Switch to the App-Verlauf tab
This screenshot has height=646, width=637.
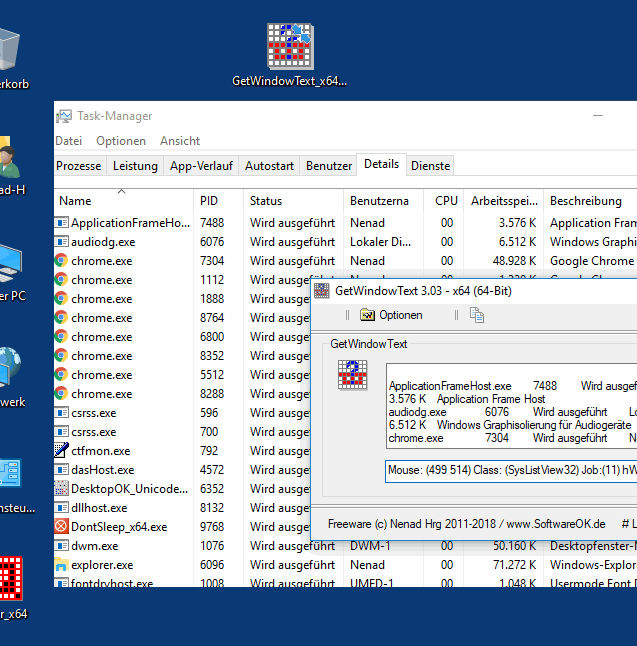201,166
